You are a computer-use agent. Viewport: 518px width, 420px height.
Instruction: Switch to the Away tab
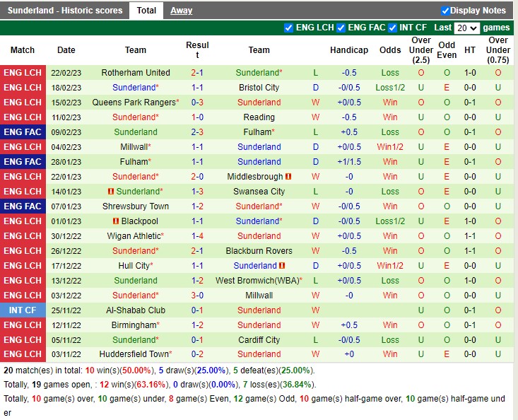coord(181,11)
